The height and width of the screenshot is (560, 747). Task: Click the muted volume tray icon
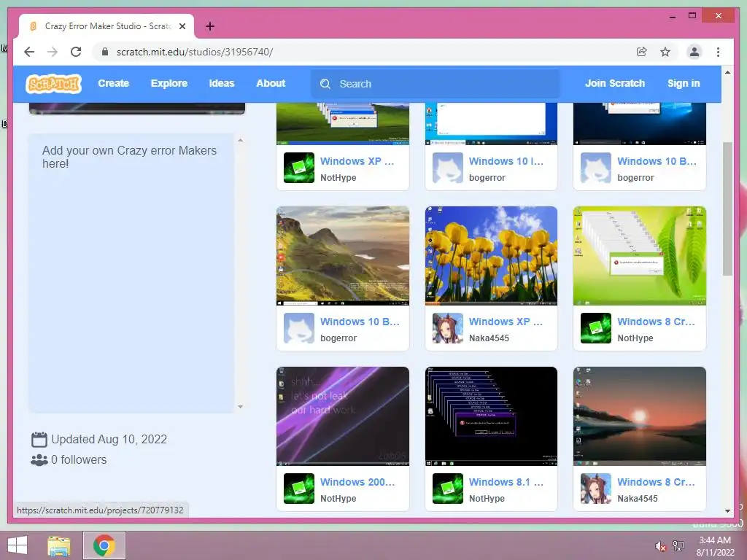coord(661,546)
